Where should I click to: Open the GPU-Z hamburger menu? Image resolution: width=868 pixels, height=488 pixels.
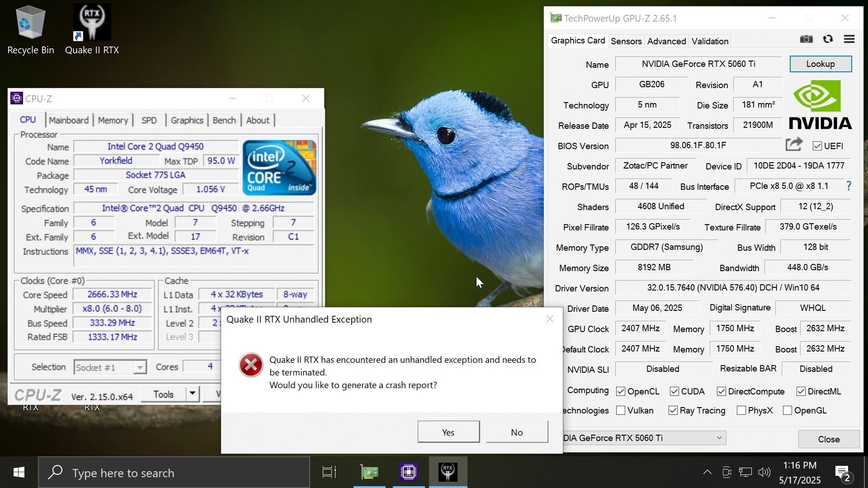(849, 39)
